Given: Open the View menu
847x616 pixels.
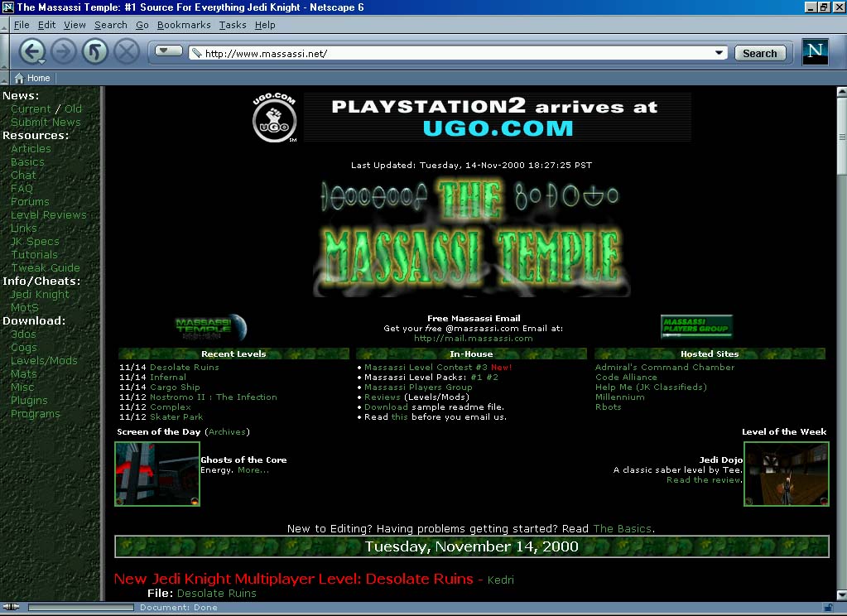Looking at the screenshot, I should point(75,25).
